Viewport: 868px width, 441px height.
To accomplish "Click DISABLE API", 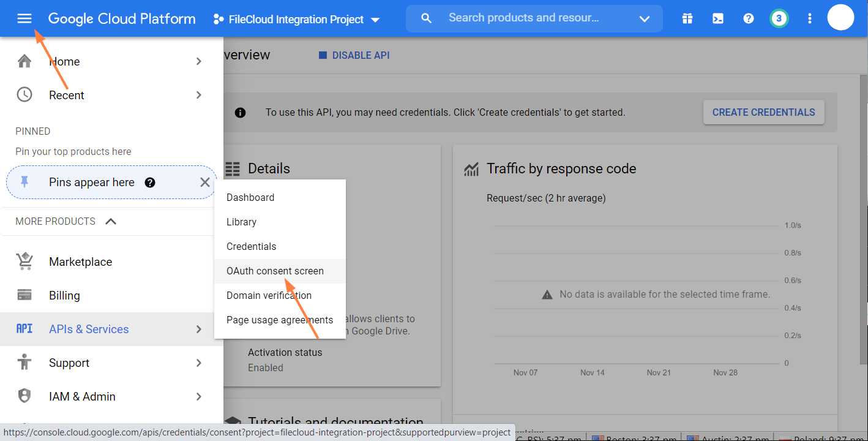I will pos(354,55).
